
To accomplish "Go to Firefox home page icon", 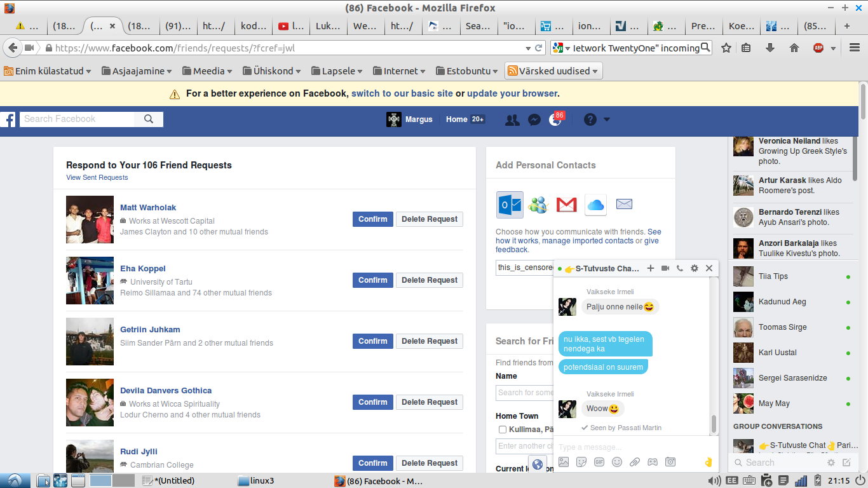I will (x=794, y=48).
